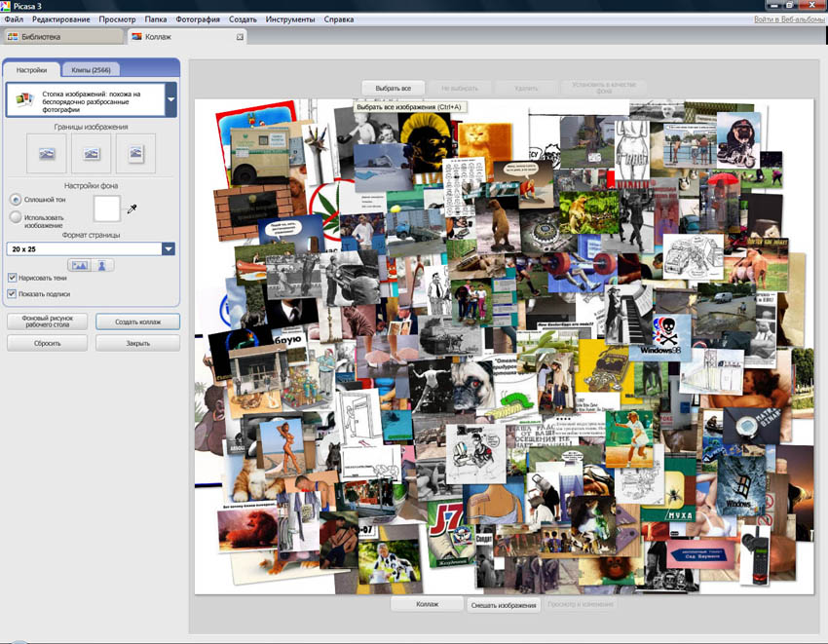Choose the Polaroid-style border option
The width and height of the screenshot is (828, 644).
tap(135, 153)
